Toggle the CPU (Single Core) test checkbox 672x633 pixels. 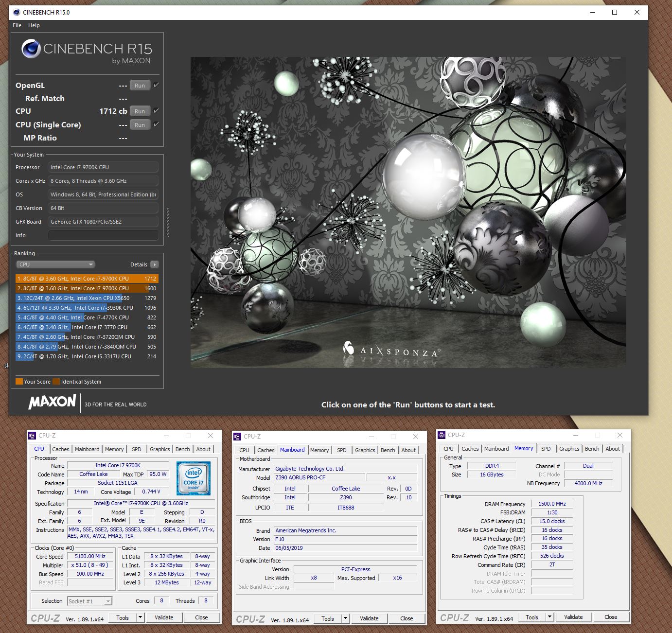(156, 124)
